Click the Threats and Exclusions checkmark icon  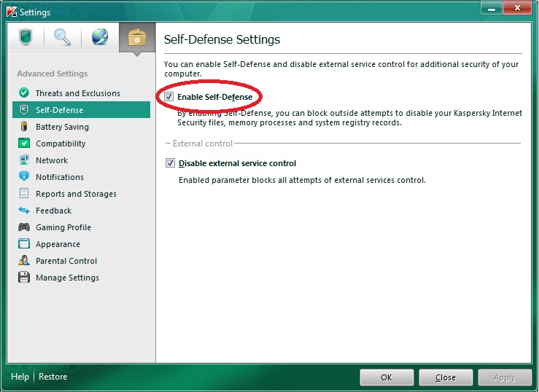coord(24,93)
